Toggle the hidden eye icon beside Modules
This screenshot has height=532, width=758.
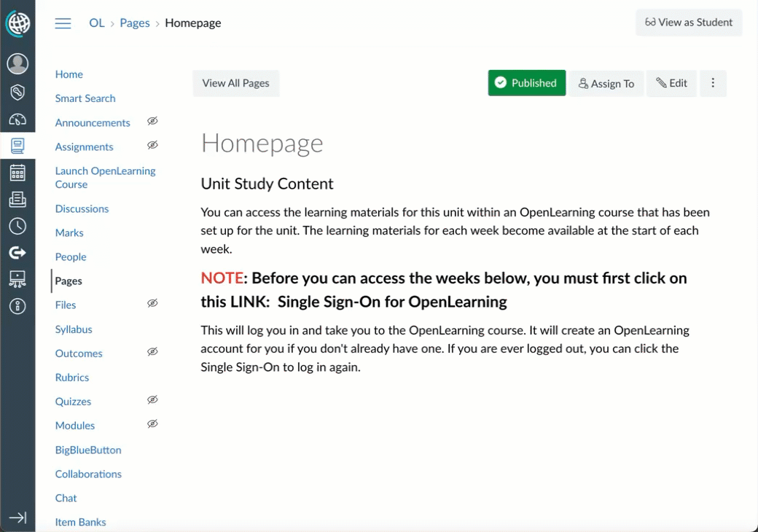tap(152, 423)
